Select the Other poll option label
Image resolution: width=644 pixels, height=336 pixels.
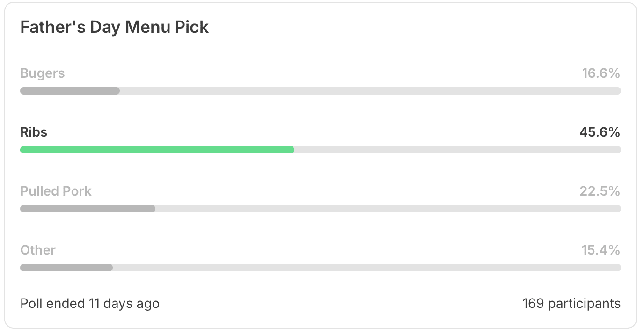coord(38,250)
